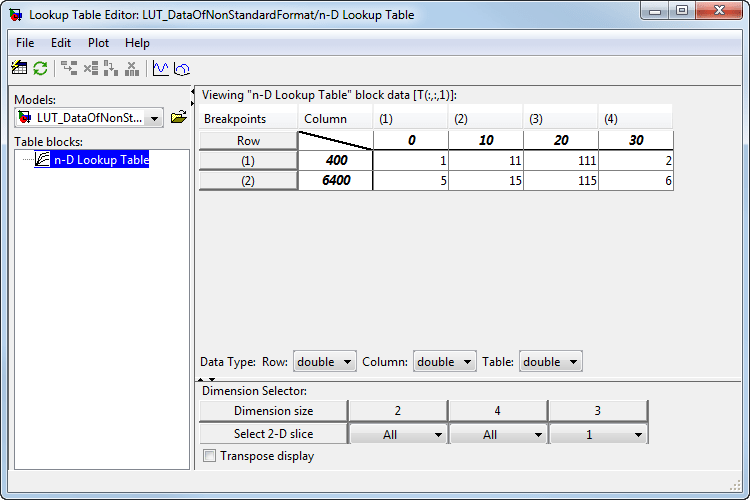Image resolution: width=750 pixels, height=500 pixels.
Task: Open first dimension 'All' slice dropdown
Action: 397,434
